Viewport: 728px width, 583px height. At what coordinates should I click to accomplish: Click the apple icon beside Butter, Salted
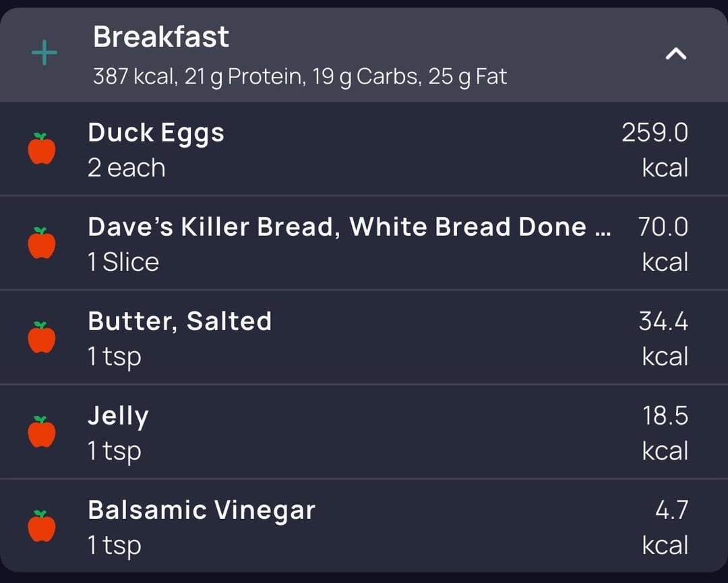[42, 338]
